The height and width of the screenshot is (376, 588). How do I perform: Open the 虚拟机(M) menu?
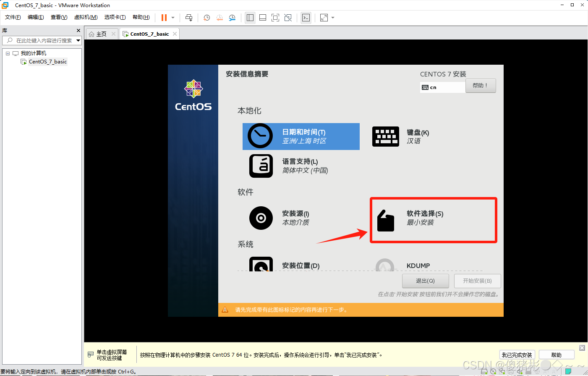tap(86, 17)
